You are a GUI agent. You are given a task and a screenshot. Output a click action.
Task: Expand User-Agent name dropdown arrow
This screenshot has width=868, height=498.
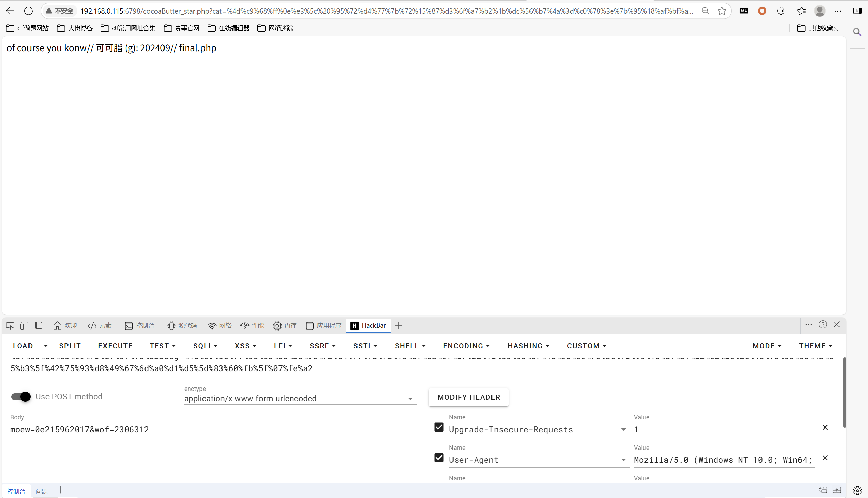[x=623, y=460]
